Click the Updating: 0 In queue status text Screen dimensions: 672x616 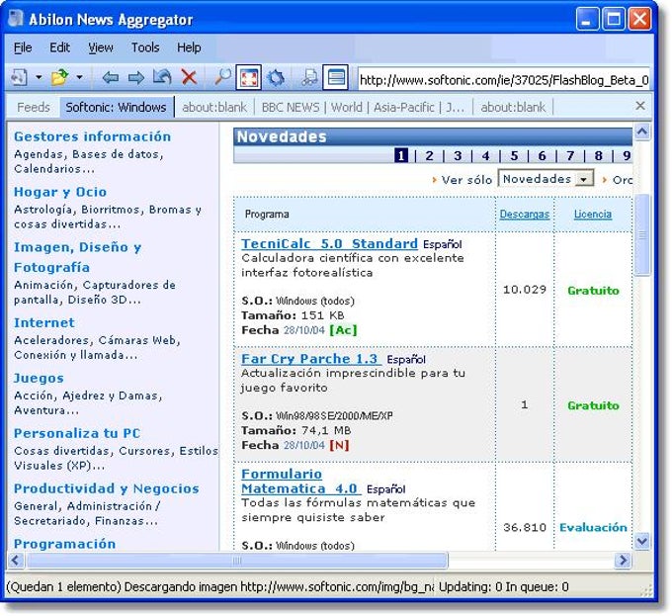[504, 586]
